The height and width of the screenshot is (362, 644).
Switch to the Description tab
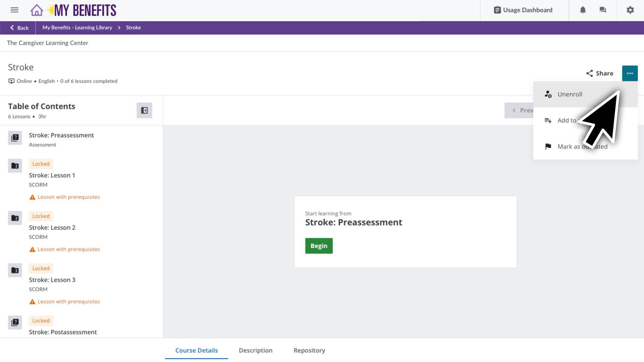pyautogui.click(x=255, y=350)
